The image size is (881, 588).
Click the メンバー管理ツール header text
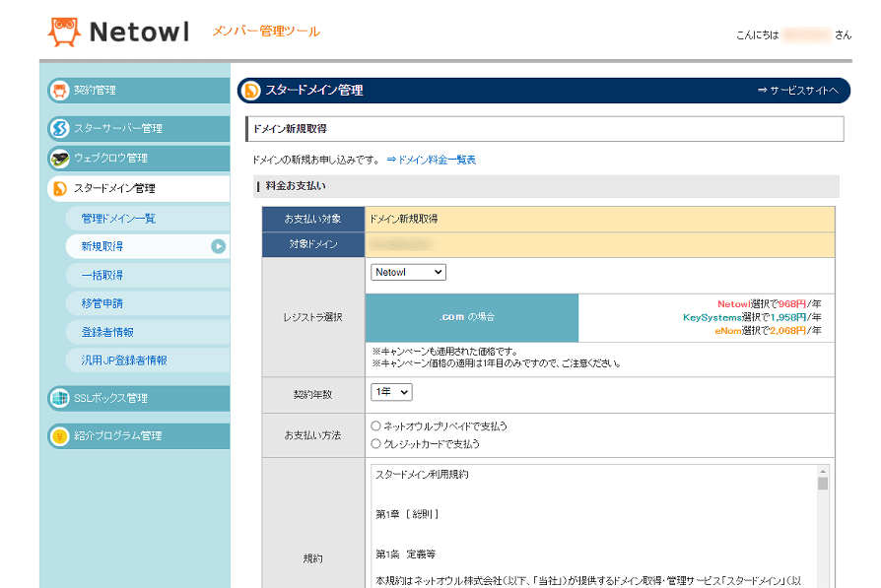266,32
